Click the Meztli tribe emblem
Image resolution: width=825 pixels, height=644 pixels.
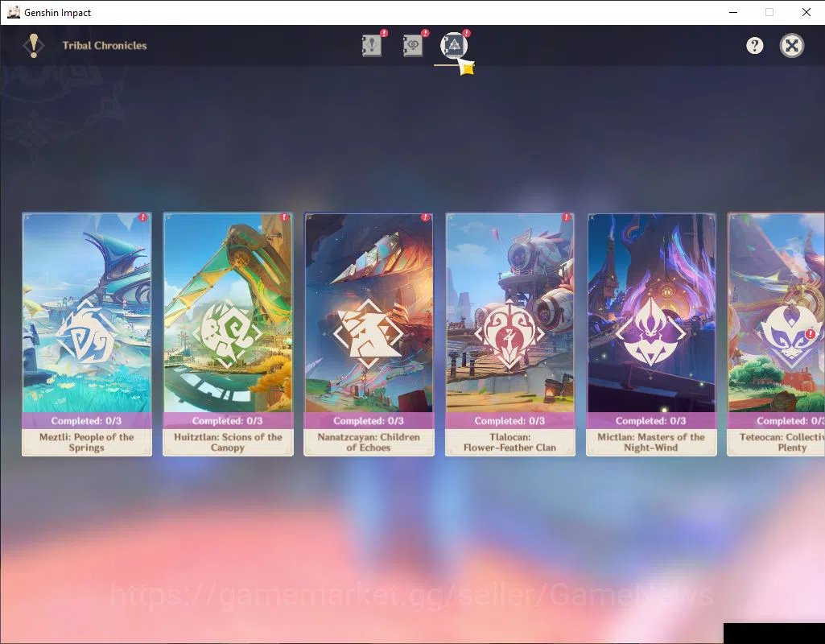86,333
